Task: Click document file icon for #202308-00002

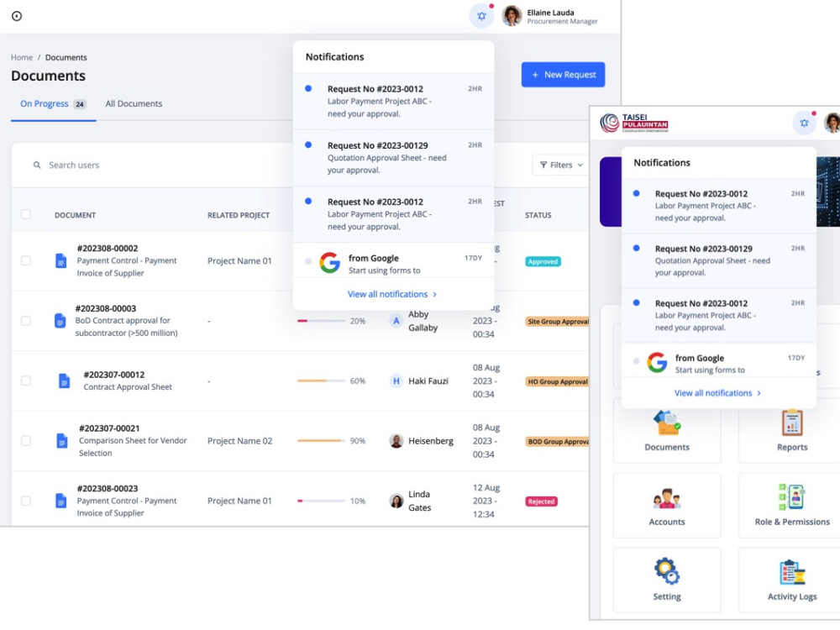Action: (x=61, y=261)
